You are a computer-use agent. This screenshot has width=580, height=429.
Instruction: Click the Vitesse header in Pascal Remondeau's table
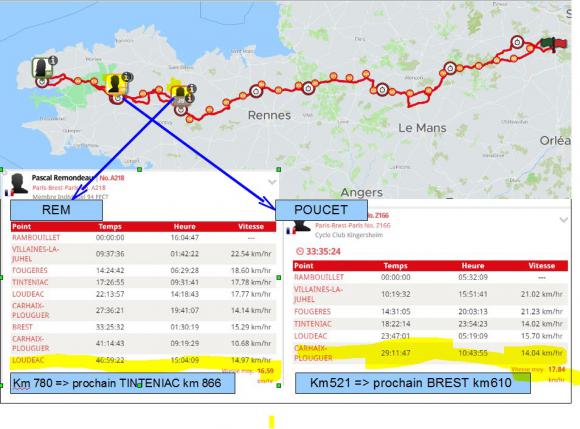[x=251, y=226]
